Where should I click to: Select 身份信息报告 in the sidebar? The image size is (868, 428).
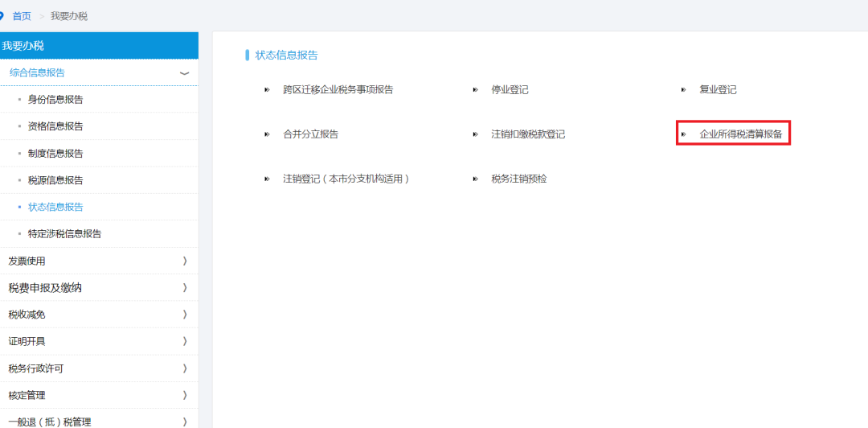(x=55, y=100)
